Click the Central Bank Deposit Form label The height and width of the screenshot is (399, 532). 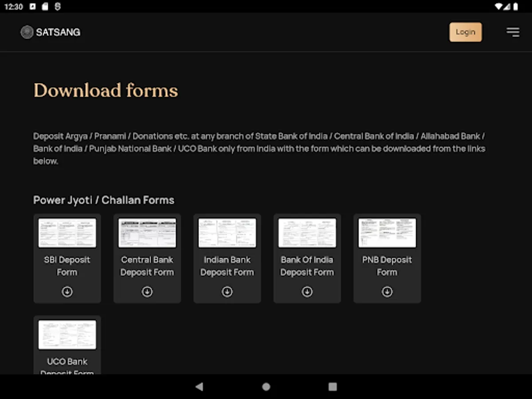(x=147, y=266)
